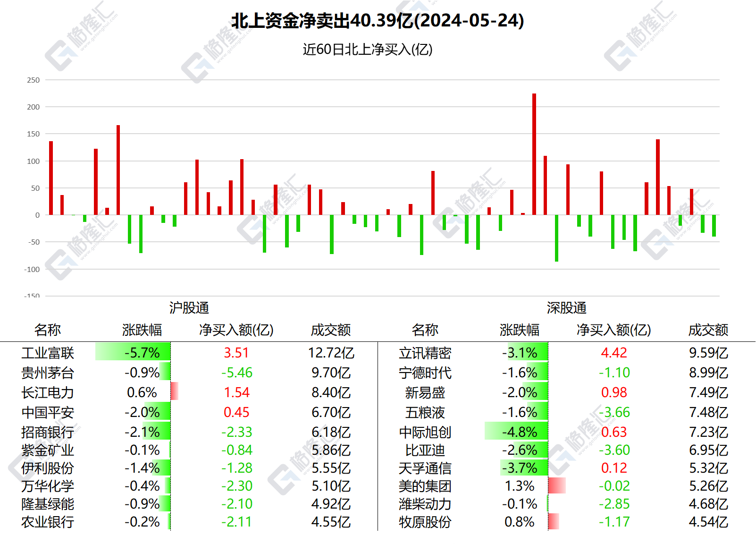Select stock name 农业银行
This screenshot has height=544, width=756.
[48, 522]
